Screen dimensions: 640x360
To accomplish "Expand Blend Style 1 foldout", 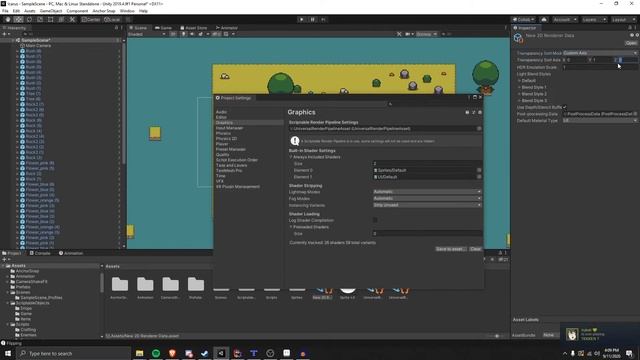I will click(x=519, y=87).
